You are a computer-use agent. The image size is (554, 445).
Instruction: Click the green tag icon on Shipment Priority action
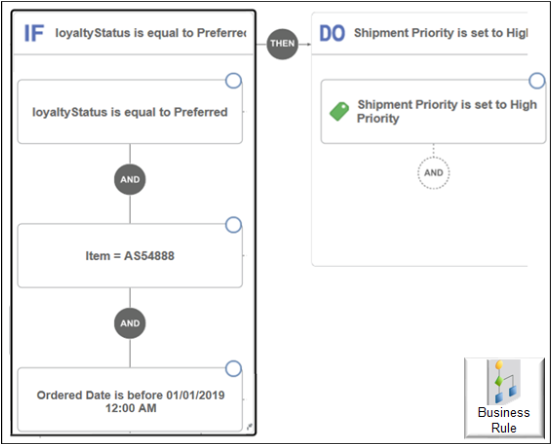pos(339,111)
